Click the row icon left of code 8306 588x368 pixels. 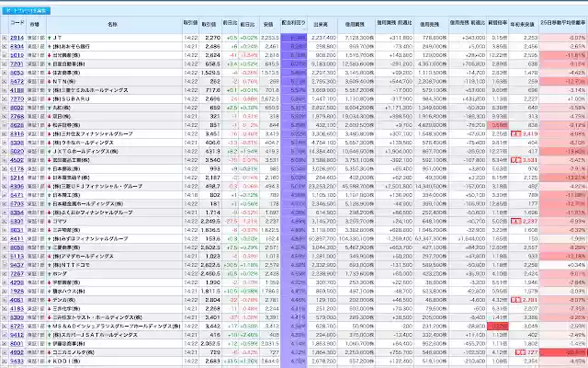coord(5,186)
